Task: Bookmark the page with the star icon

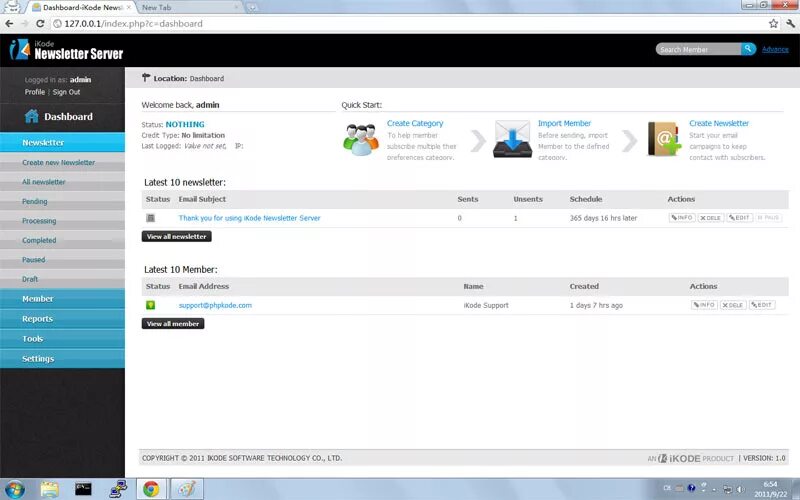Action: click(773, 23)
